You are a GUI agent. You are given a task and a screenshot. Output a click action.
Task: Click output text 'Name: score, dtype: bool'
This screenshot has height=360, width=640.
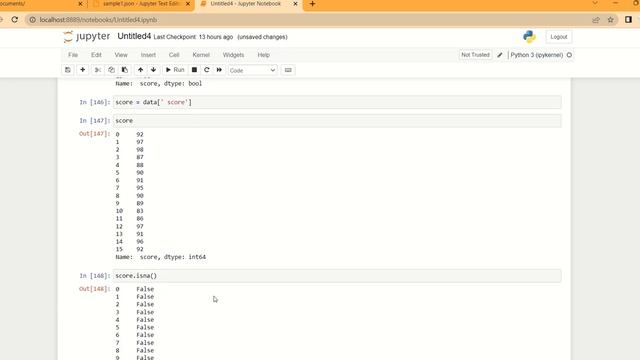point(158,84)
